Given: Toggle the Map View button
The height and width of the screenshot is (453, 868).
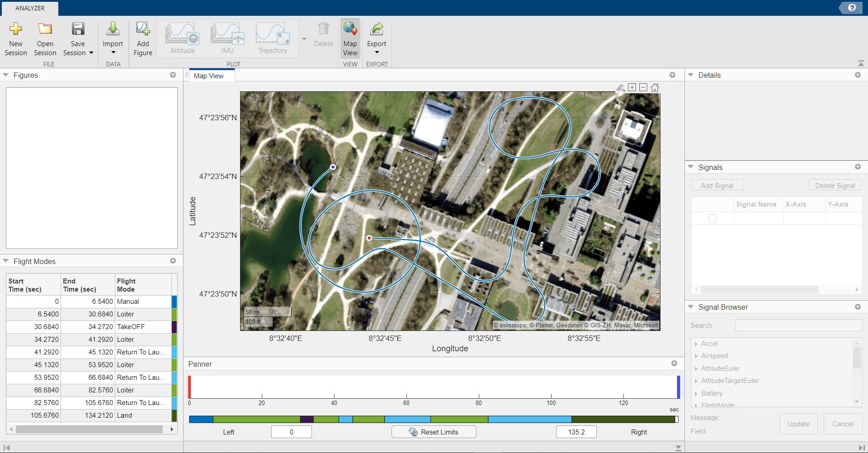Looking at the screenshot, I should 350,39.
